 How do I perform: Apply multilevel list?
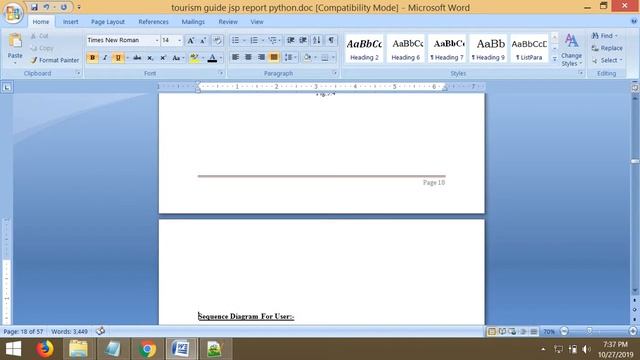click(272, 40)
